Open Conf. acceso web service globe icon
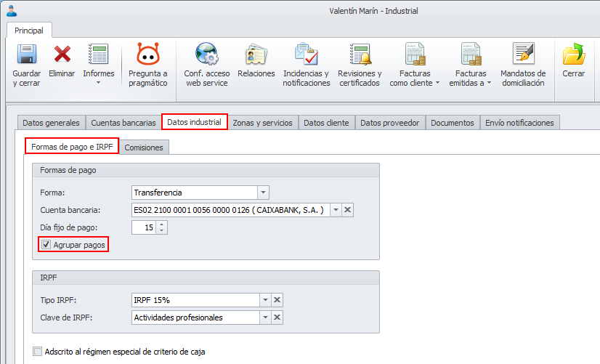Screen dimensions: 600x364 tap(206, 54)
